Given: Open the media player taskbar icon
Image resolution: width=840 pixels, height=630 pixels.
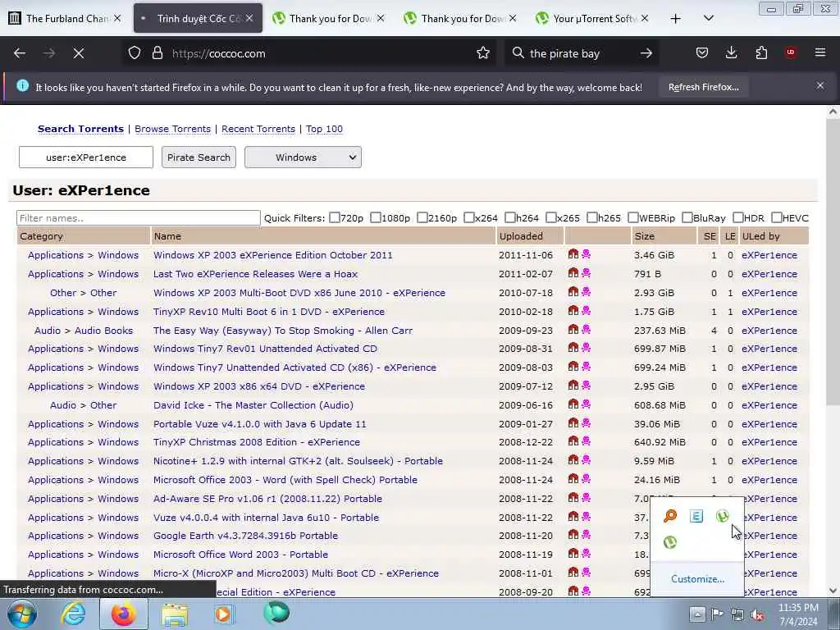Looking at the screenshot, I should pos(223,614).
